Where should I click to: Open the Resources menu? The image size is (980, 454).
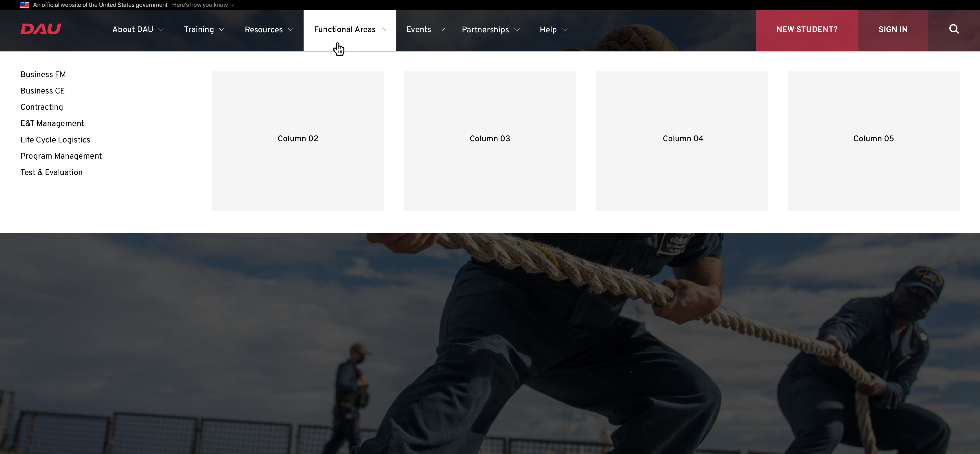click(269, 30)
